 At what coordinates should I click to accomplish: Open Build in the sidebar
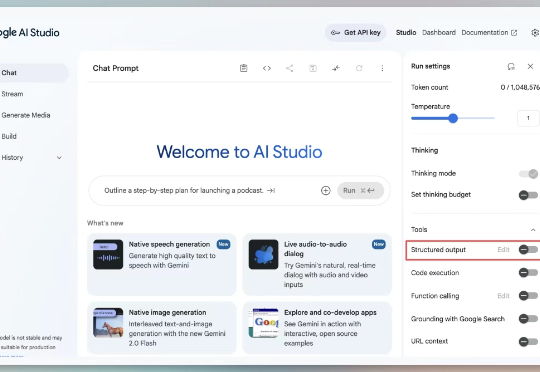(9, 136)
